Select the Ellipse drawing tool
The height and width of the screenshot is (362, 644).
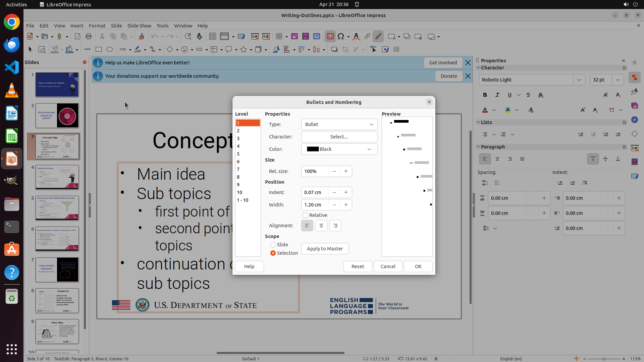pos(110,49)
